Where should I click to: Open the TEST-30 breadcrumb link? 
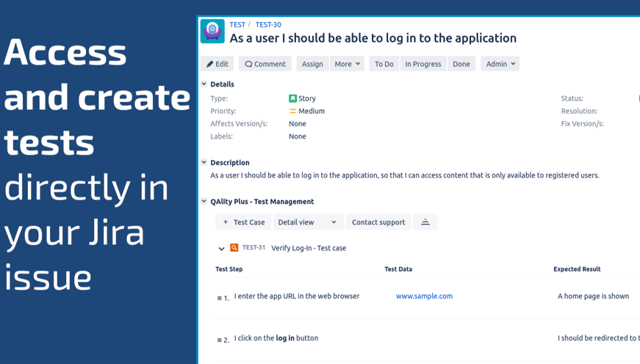coord(268,25)
